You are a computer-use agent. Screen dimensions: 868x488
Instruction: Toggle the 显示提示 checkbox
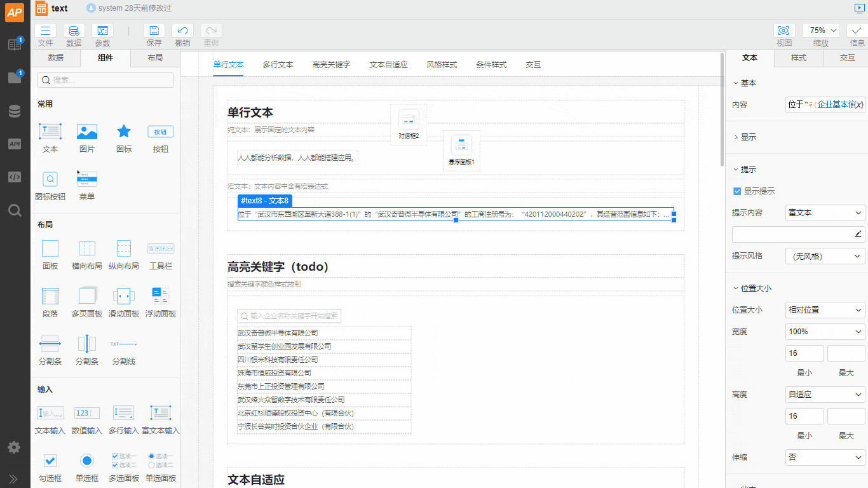(x=737, y=191)
